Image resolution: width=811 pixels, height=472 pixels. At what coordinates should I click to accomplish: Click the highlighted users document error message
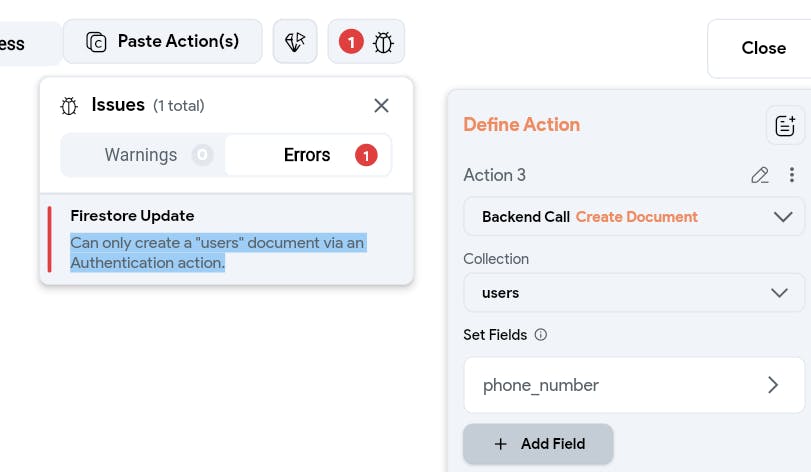[x=217, y=253]
